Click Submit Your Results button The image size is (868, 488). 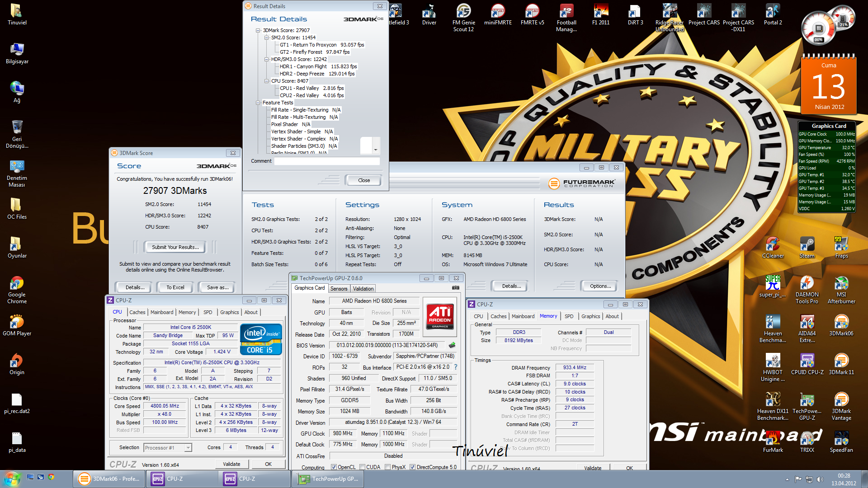tap(175, 247)
